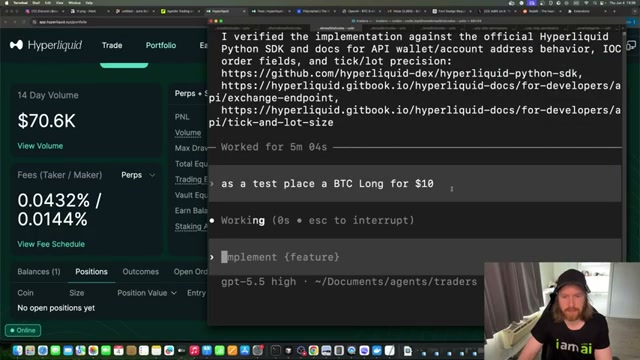Open Finder from the dock

17,351
